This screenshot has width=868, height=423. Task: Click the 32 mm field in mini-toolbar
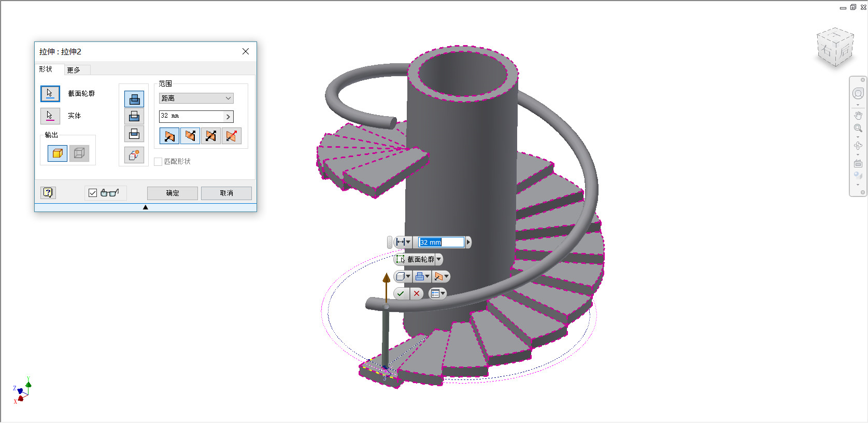(x=442, y=242)
